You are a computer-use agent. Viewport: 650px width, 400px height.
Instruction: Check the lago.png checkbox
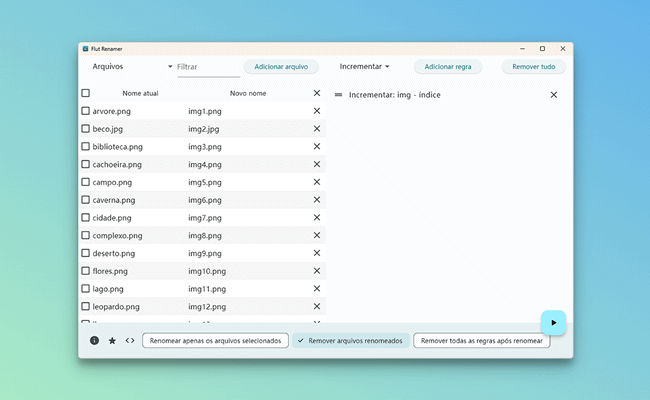point(85,288)
